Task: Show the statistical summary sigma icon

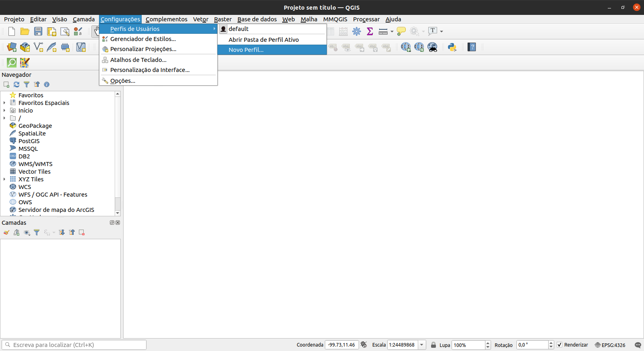Action: point(370,31)
